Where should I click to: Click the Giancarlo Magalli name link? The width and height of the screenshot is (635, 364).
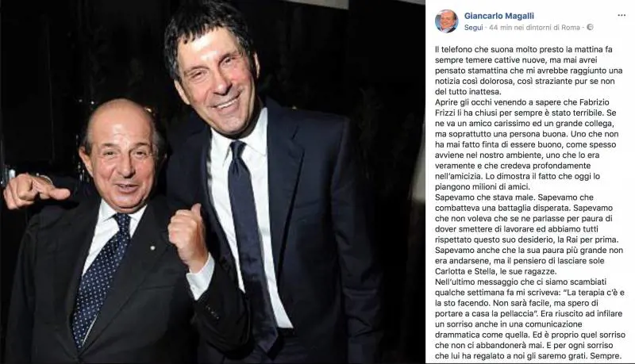tap(499, 16)
